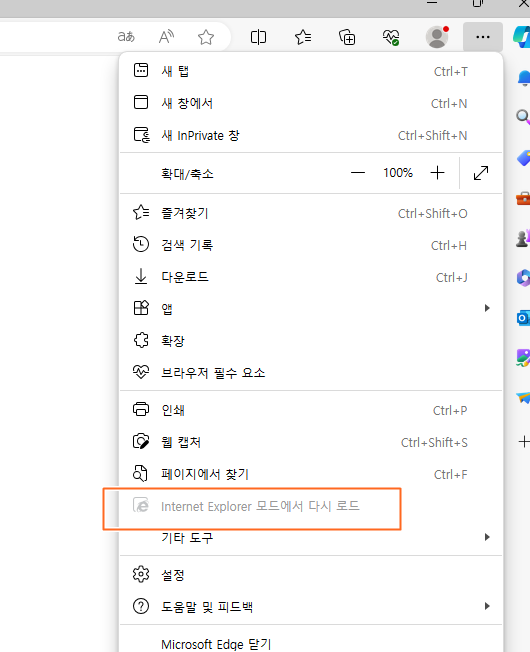The image size is (530, 652).
Task: Select 새 창에서 menu item
Action: click(x=311, y=103)
